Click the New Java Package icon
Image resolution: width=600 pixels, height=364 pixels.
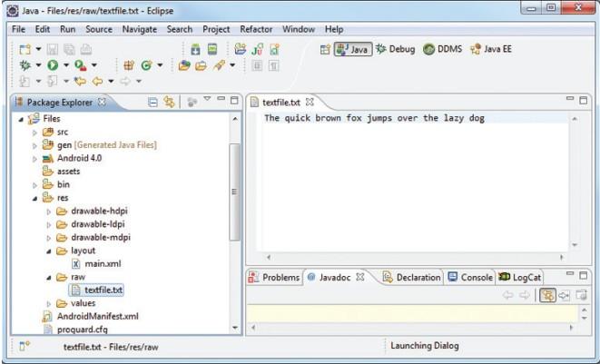(129, 65)
